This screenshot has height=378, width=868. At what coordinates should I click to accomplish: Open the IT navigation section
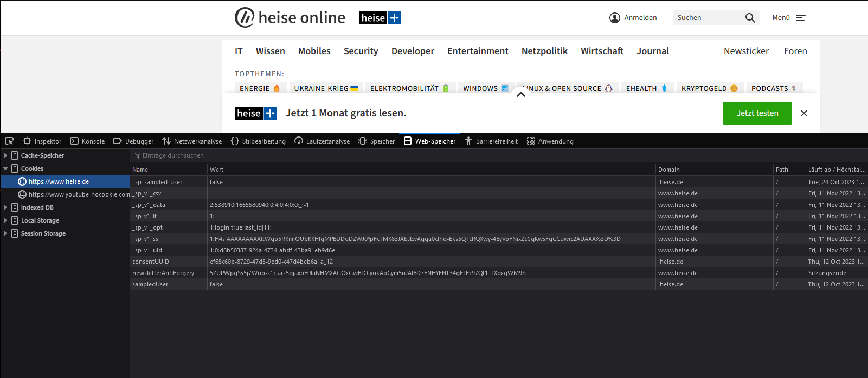239,51
